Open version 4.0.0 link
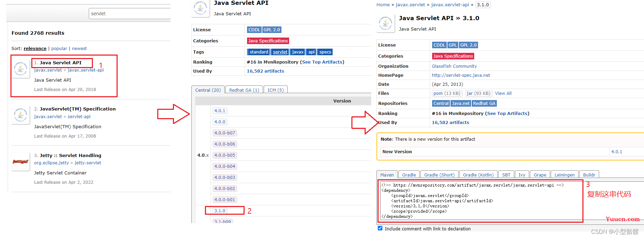The height and width of the screenshot is (238, 644). 220,122
